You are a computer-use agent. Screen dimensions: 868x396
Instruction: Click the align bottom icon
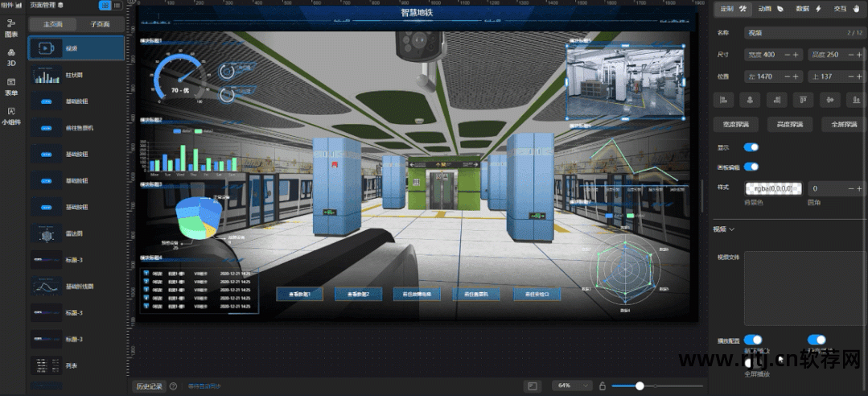(x=857, y=100)
